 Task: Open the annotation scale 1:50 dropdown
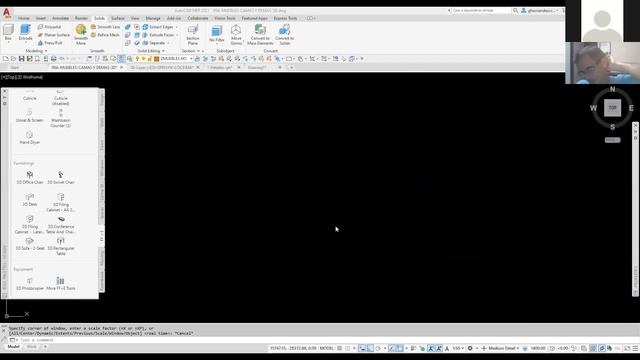click(458, 348)
